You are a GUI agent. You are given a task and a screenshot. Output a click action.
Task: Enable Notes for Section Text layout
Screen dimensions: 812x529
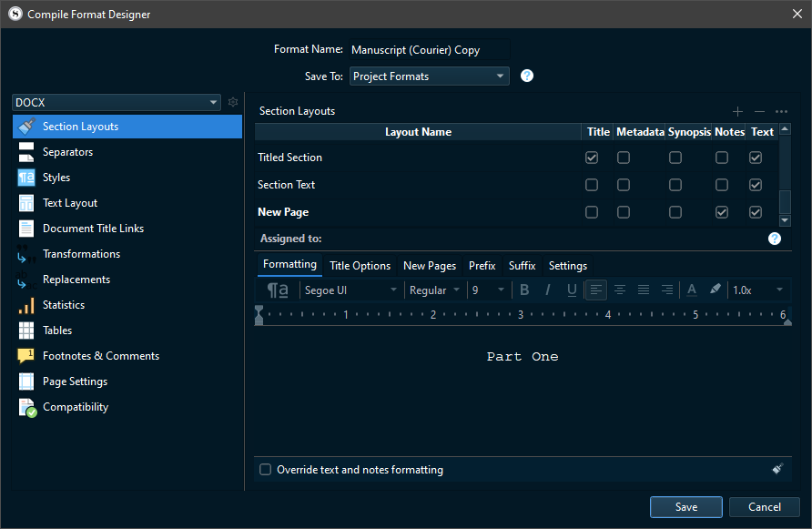pos(722,185)
